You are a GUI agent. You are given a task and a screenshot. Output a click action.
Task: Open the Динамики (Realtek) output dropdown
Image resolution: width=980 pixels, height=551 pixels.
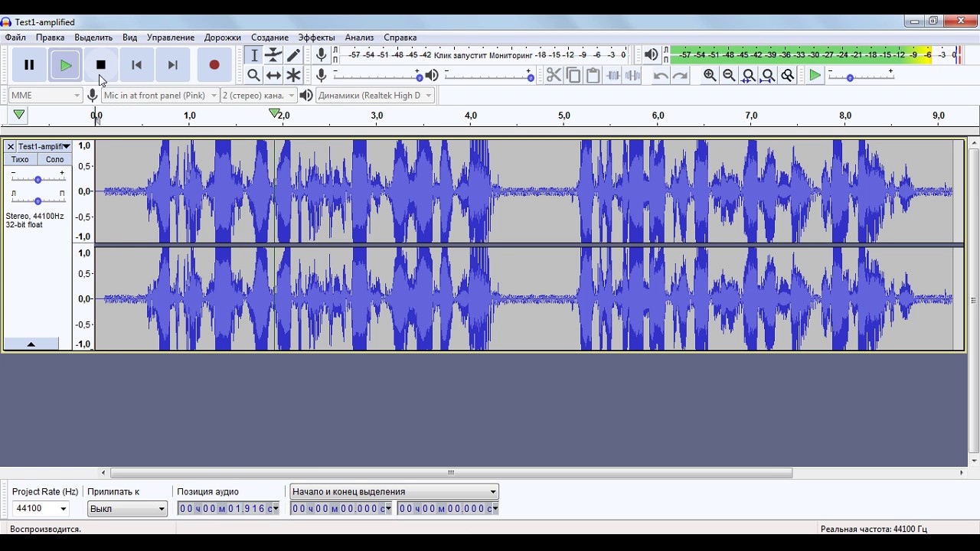tap(375, 95)
